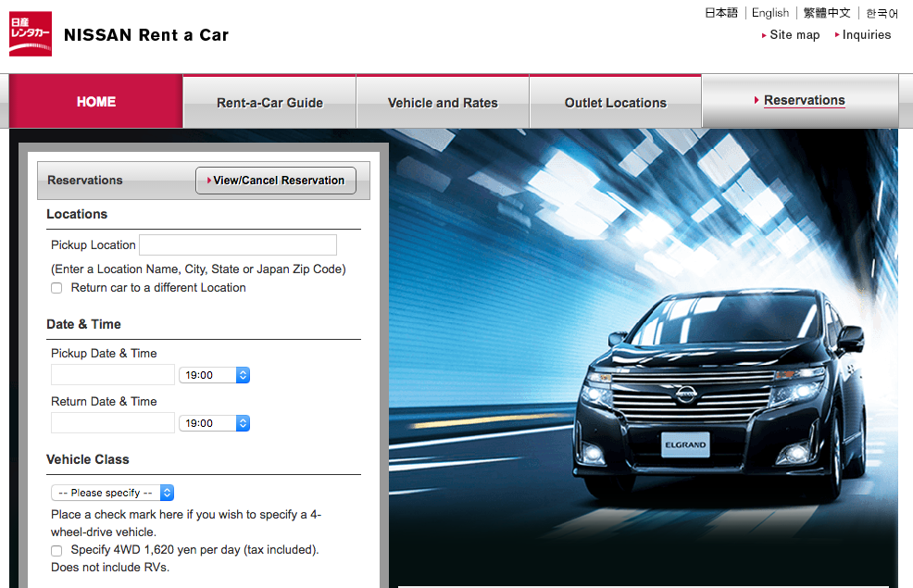The image size is (913, 588).
Task: Check the Specify 4WD option
Action: 56,550
